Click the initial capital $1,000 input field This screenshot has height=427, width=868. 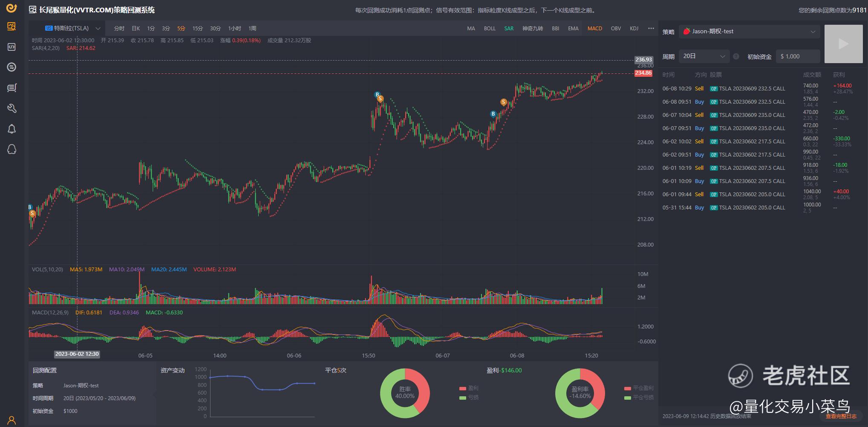[798, 56]
